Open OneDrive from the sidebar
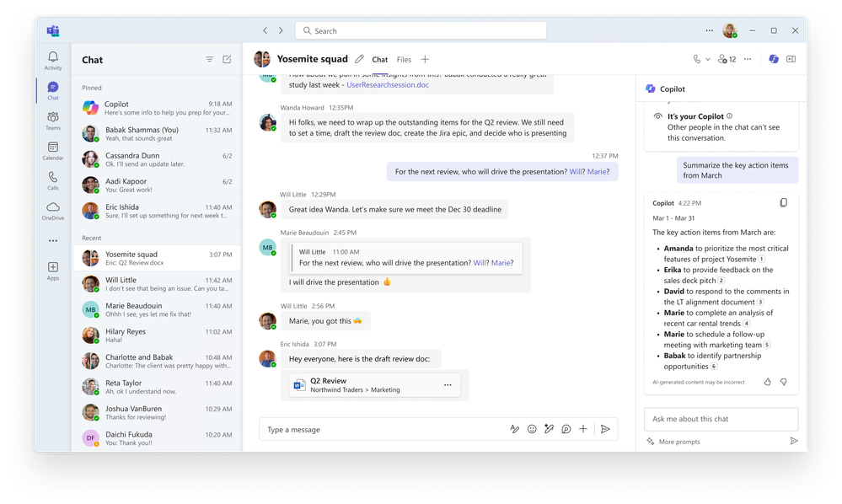 52,211
